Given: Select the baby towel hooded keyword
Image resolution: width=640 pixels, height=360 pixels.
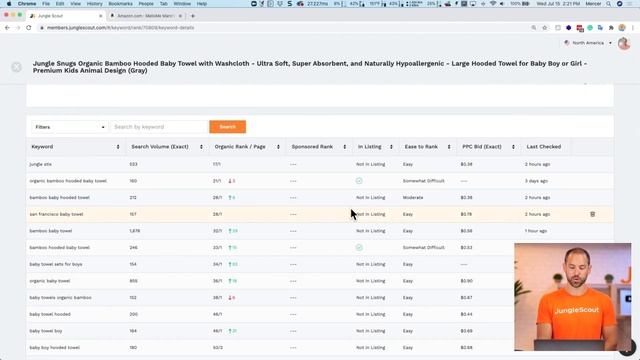Looking at the screenshot, I should [50, 314].
